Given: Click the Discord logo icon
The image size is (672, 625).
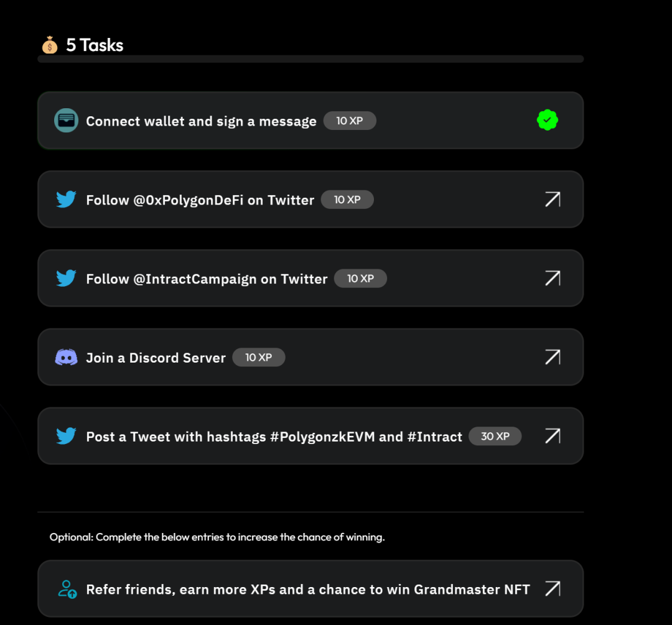Looking at the screenshot, I should coord(66,357).
